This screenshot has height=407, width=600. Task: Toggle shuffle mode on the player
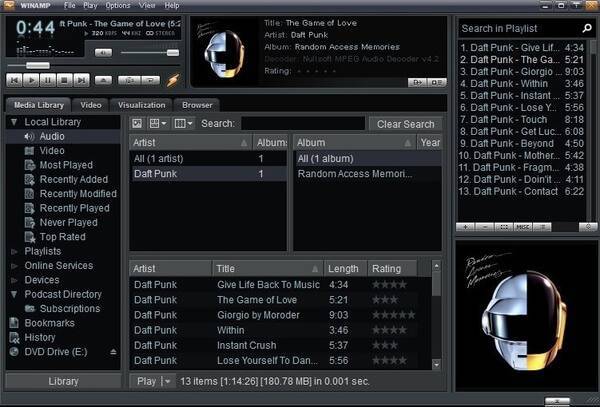pos(127,79)
